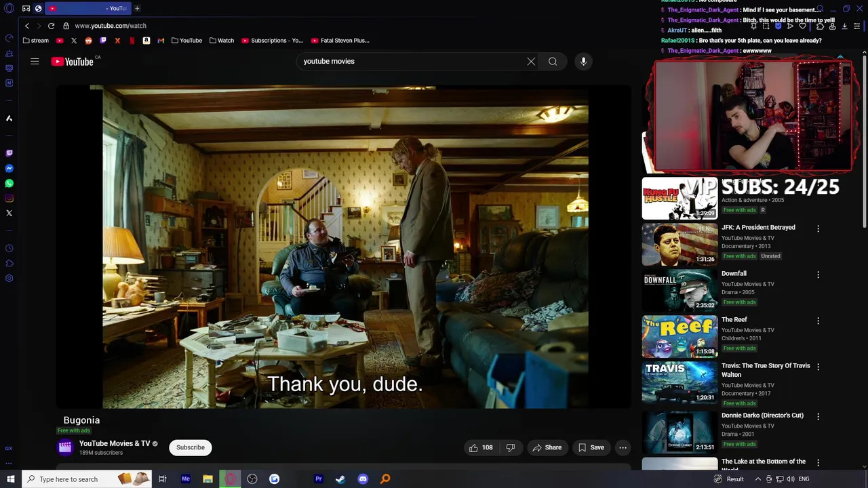Open the Watch bookmarks folder
868x488 pixels.
[221, 41]
